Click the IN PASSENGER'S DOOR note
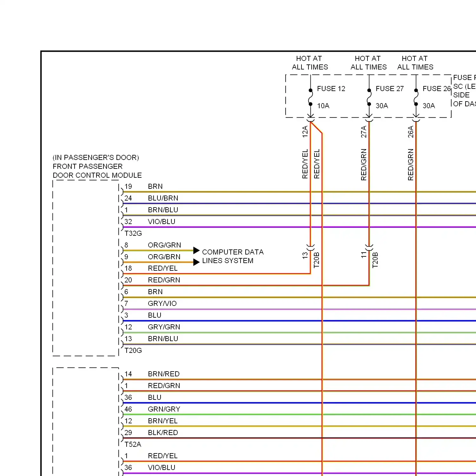Screen dimensions: 476x476 click(96, 157)
